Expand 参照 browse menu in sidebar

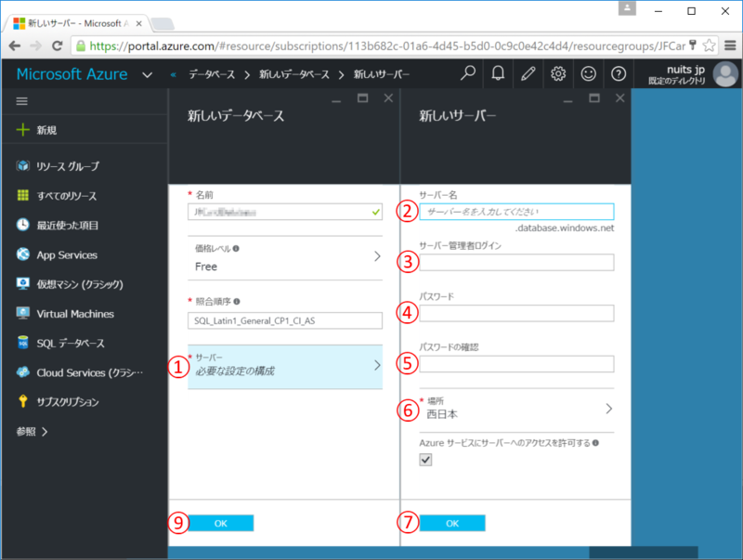tap(33, 431)
